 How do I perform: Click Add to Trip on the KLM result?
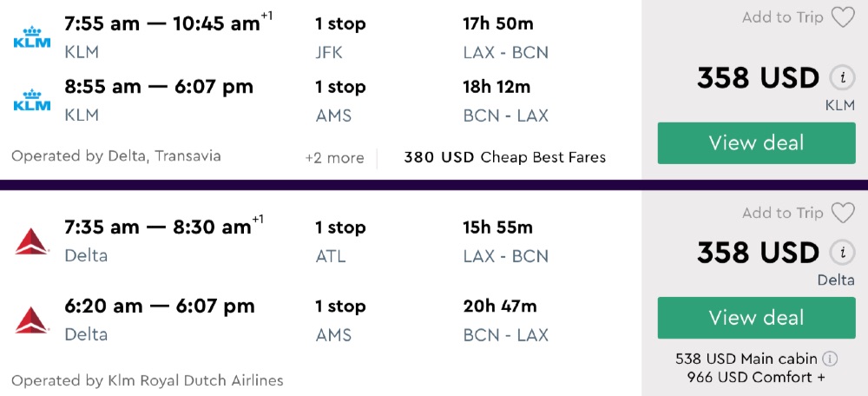tap(782, 17)
